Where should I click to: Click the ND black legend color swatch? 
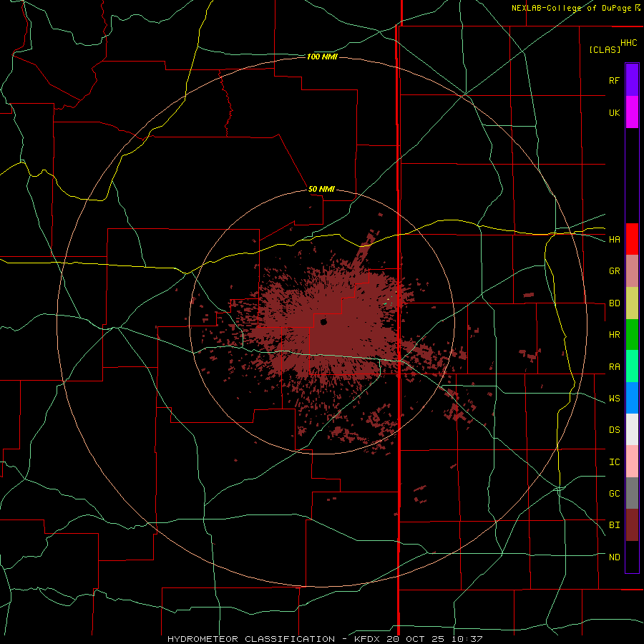632,557
